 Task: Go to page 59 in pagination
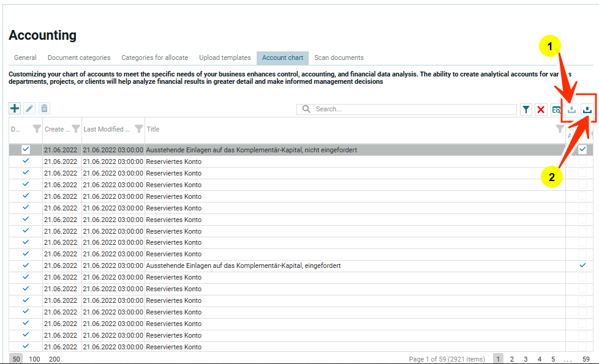point(586,359)
